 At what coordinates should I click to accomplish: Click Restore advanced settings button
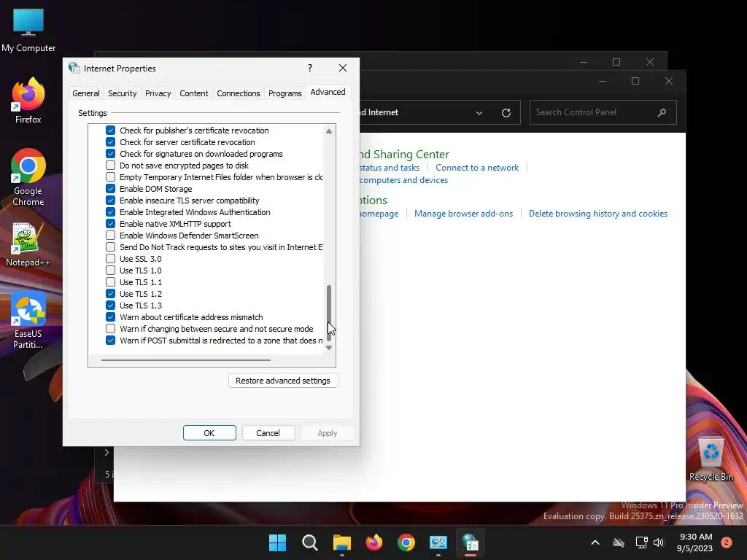click(x=283, y=381)
